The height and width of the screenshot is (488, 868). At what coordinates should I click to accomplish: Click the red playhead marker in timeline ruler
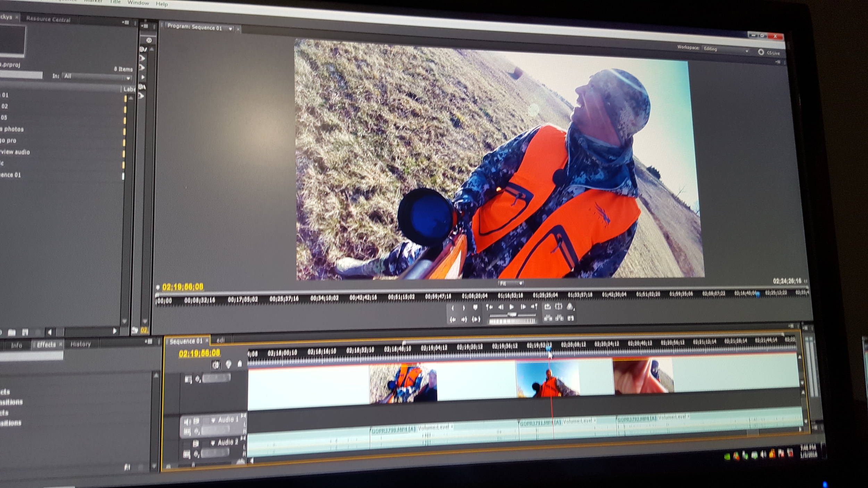coord(549,349)
